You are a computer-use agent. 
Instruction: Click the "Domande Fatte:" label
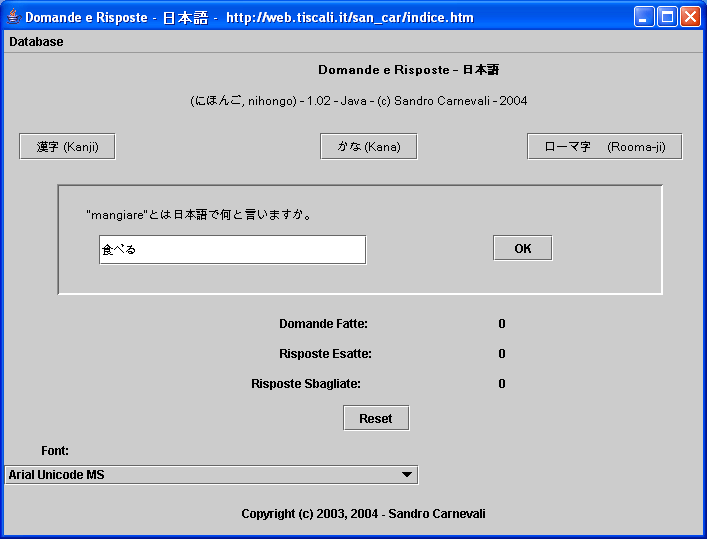click(323, 324)
